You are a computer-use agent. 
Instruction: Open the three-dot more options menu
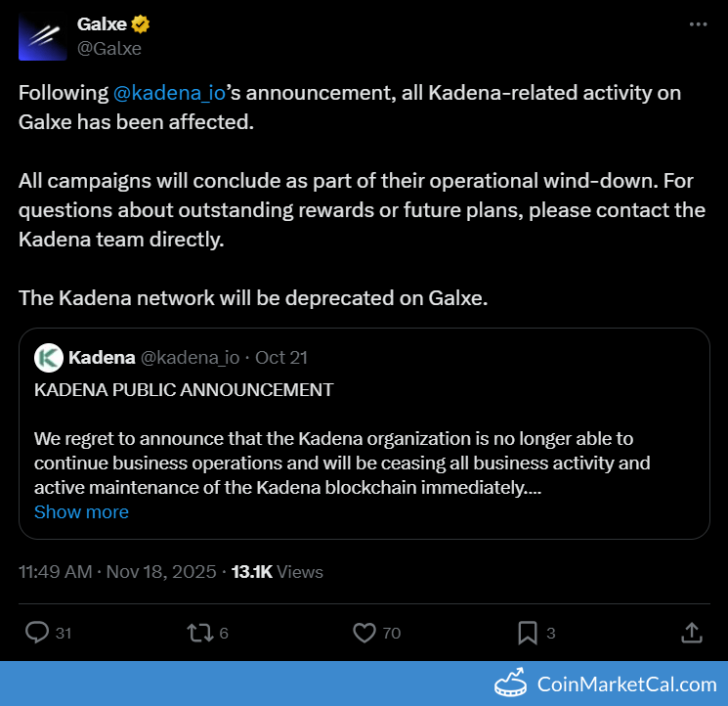pyautogui.click(x=697, y=24)
